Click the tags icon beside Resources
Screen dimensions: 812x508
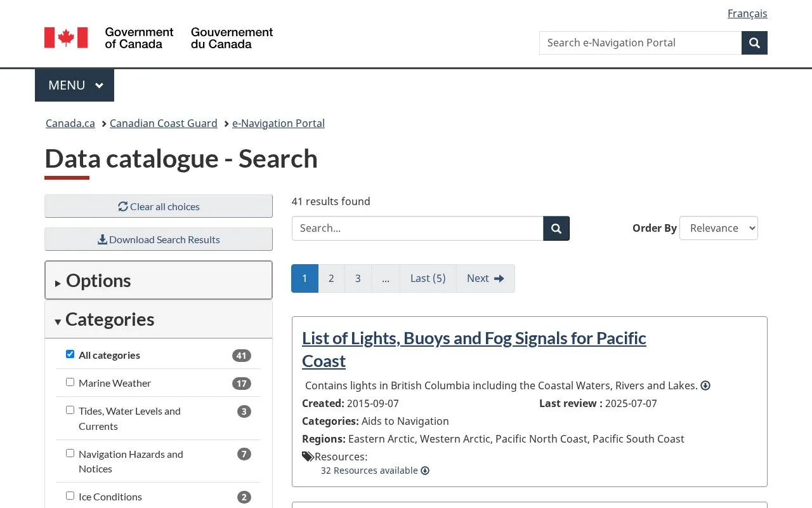tap(308, 457)
